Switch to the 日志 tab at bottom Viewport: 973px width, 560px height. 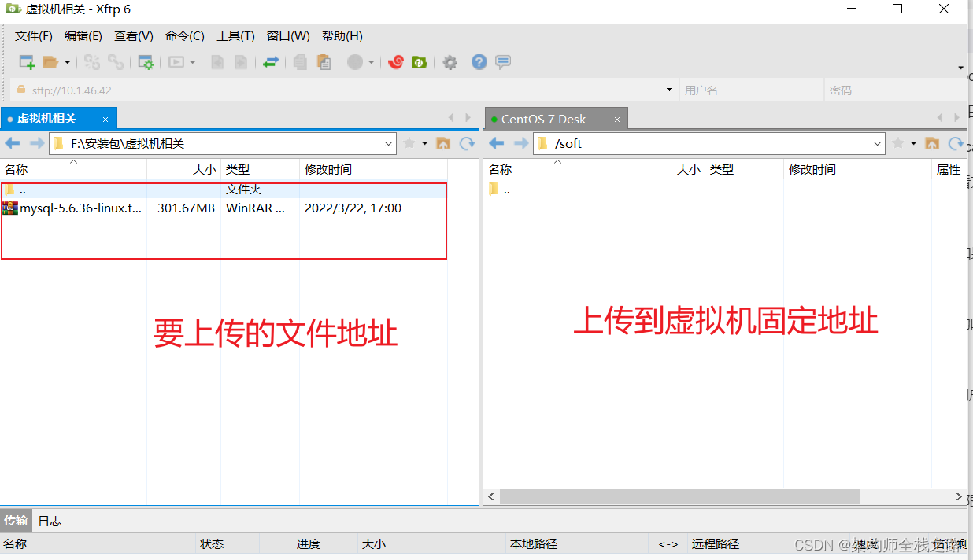[50, 520]
